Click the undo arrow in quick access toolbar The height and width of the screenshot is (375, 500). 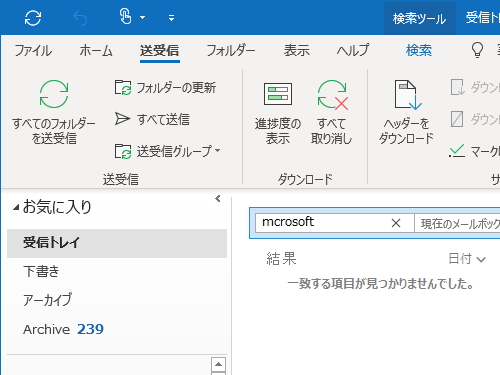80,18
